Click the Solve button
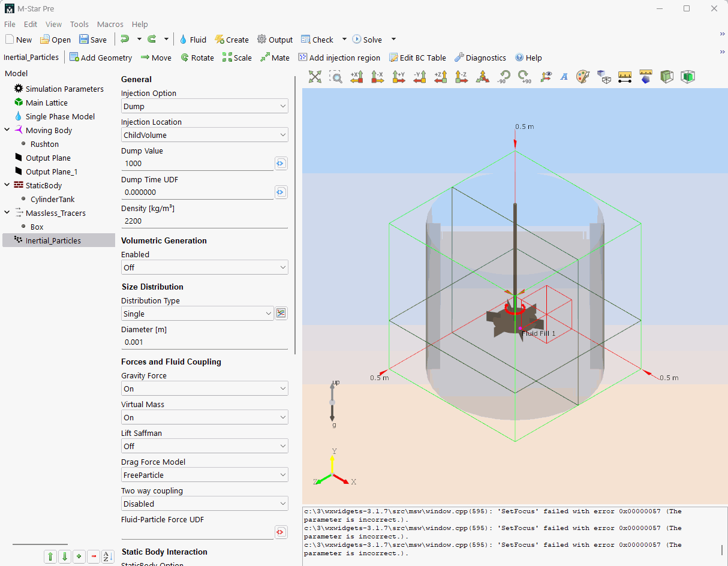 367,40
